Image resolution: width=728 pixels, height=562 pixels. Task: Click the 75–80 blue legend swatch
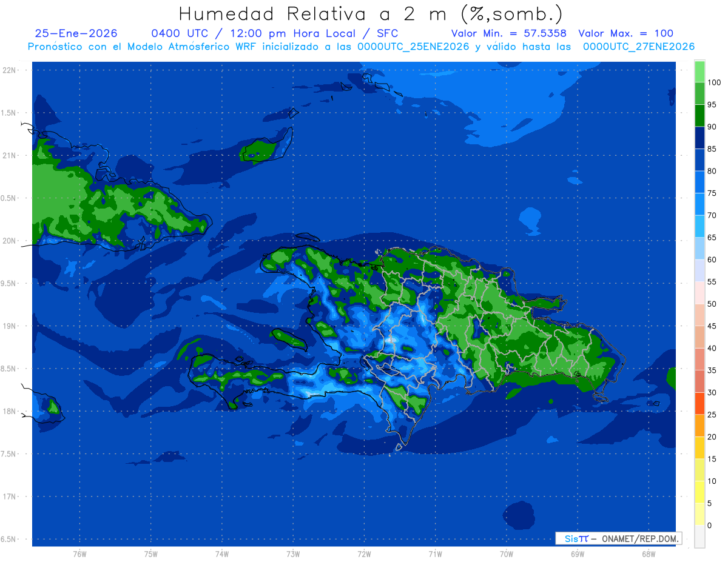(699, 182)
